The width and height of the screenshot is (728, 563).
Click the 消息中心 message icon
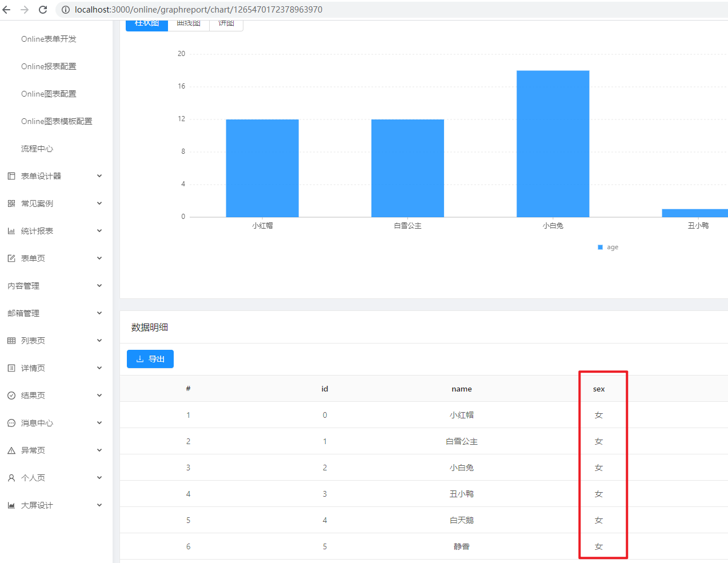pyautogui.click(x=11, y=423)
